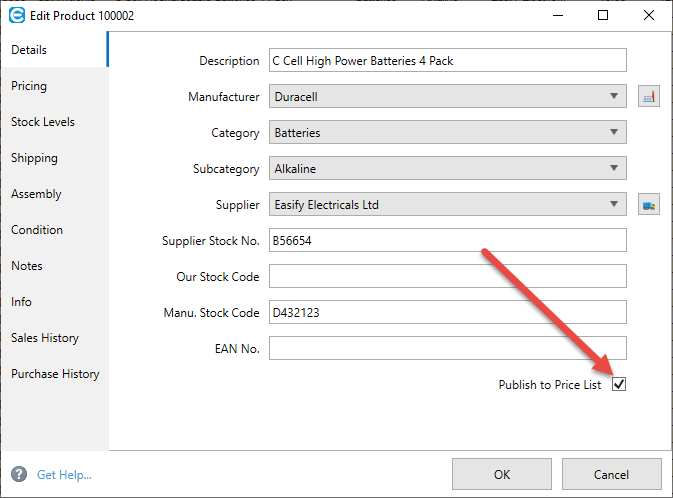Viewport: 673px width, 498px height.
Task: Click the supplier truck icon button
Action: pyautogui.click(x=649, y=205)
